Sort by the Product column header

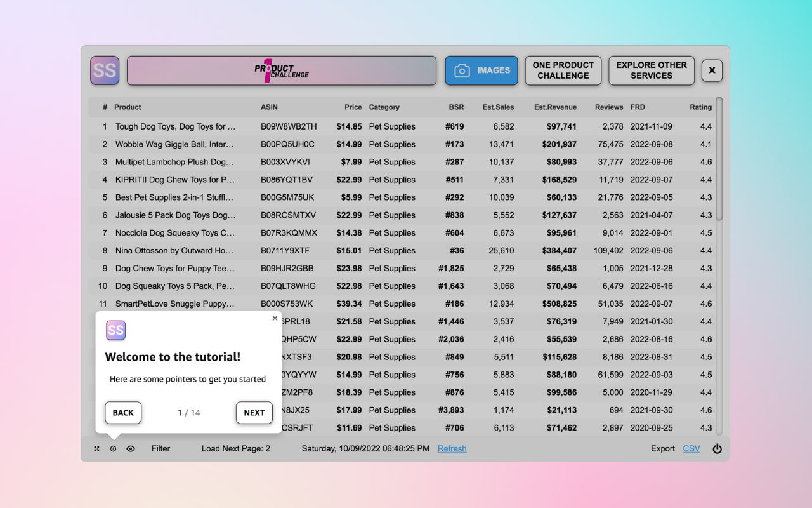pyautogui.click(x=128, y=107)
